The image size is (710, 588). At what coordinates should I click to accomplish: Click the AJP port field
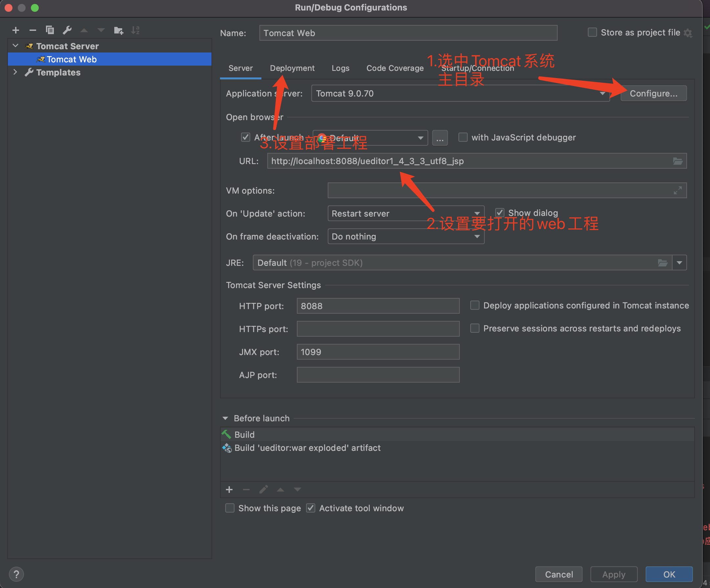pos(378,375)
